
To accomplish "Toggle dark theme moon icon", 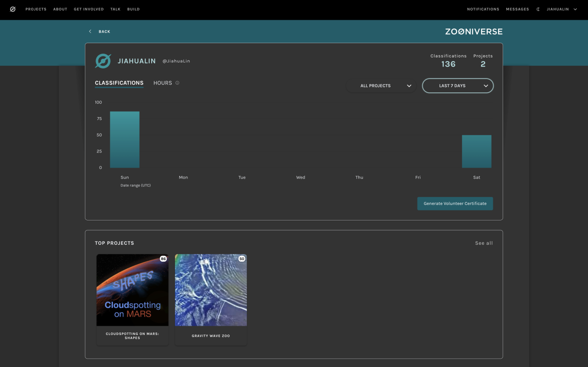I will click(x=538, y=9).
